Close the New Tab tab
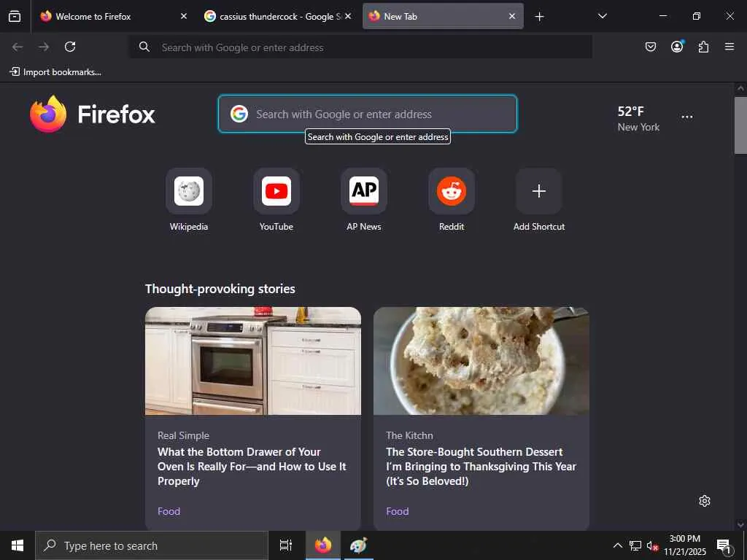 511,16
